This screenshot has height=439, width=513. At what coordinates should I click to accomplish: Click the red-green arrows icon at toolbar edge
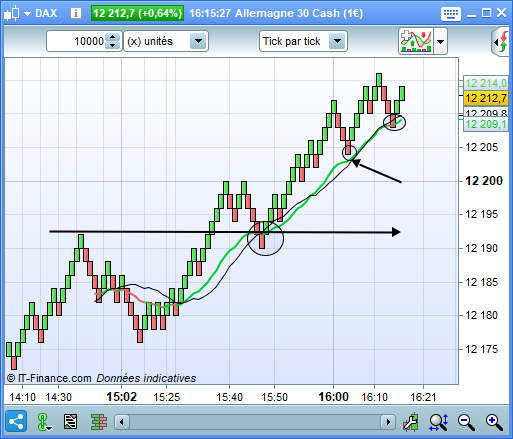tap(502, 42)
